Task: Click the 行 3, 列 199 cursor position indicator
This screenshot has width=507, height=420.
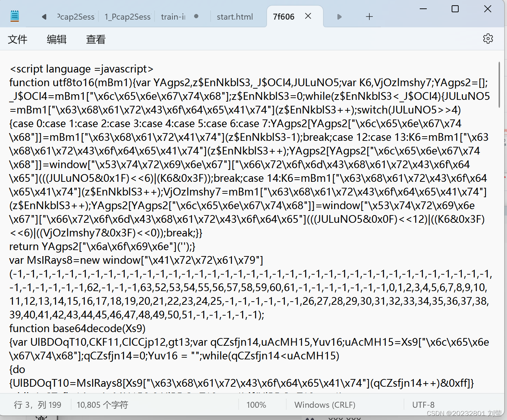Action: click(x=37, y=405)
